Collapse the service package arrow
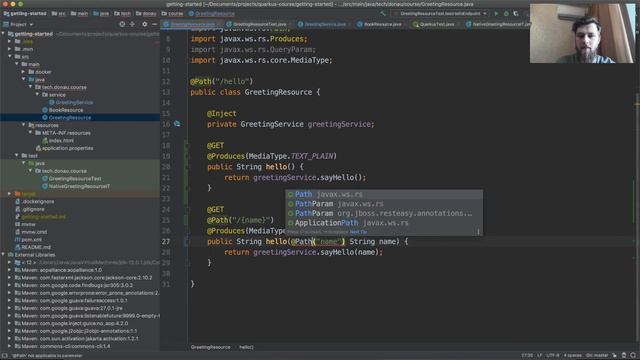This screenshot has width=640, height=360. coord(38,95)
